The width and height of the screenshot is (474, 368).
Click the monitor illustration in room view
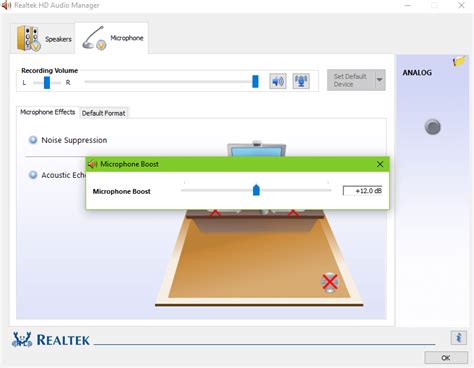257,149
